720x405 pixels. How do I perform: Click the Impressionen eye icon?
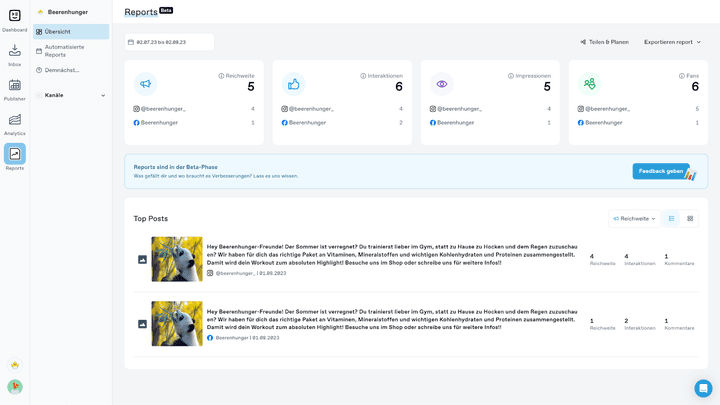point(442,84)
